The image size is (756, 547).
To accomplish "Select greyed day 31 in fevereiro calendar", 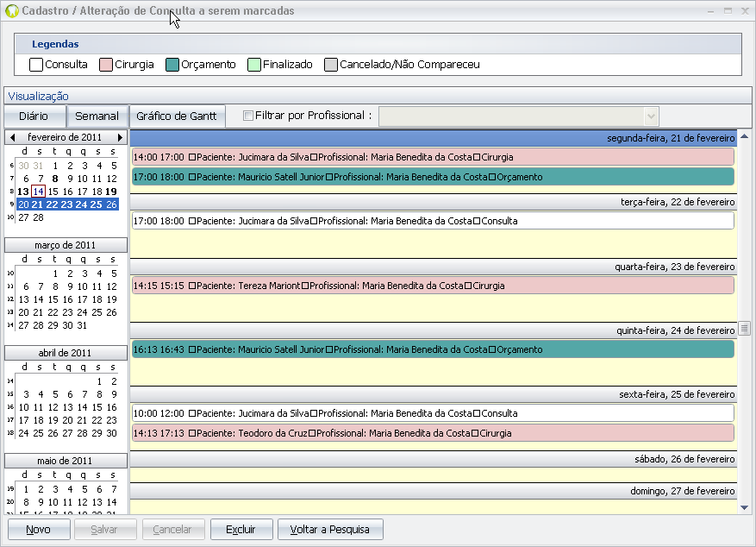I will (39, 166).
